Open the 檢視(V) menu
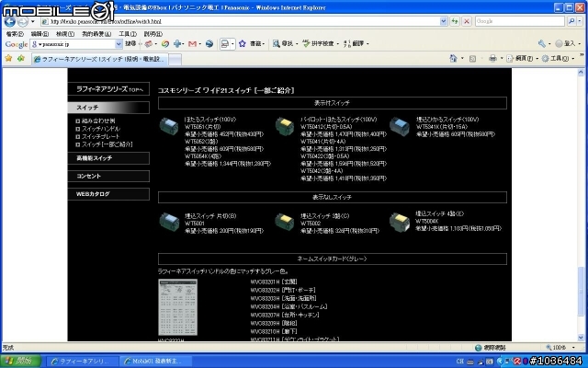 65,34
